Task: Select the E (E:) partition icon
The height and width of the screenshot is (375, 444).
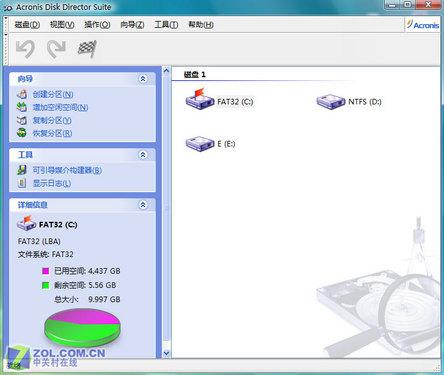Action: coord(199,144)
